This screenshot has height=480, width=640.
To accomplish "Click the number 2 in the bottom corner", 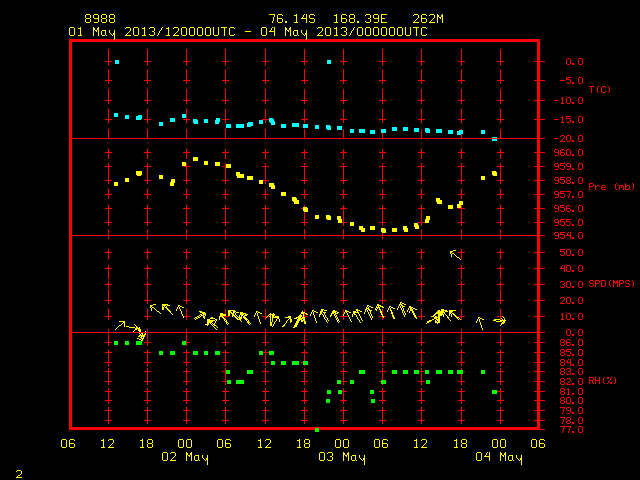I will click(x=19, y=474).
